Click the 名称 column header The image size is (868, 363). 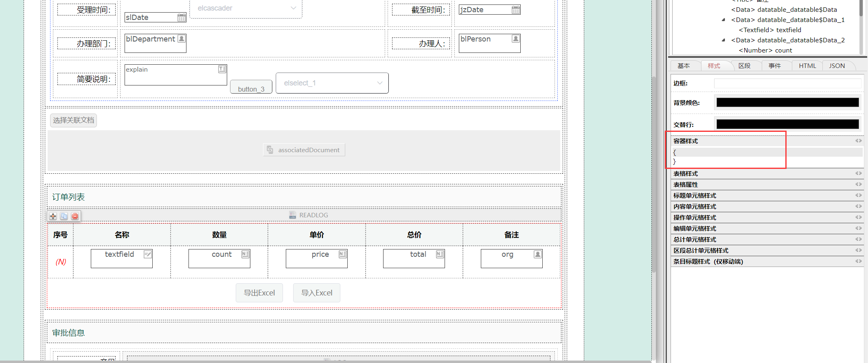(122, 235)
